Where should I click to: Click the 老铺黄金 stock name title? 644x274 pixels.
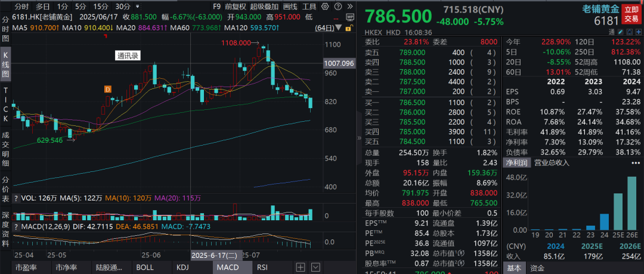pos(600,8)
